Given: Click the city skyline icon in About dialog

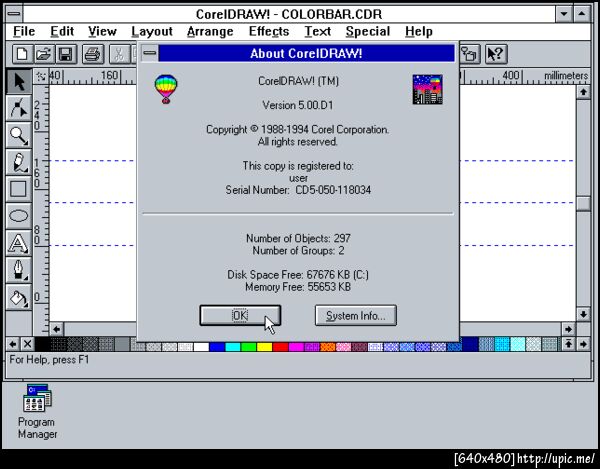Looking at the screenshot, I should click(x=427, y=90).
